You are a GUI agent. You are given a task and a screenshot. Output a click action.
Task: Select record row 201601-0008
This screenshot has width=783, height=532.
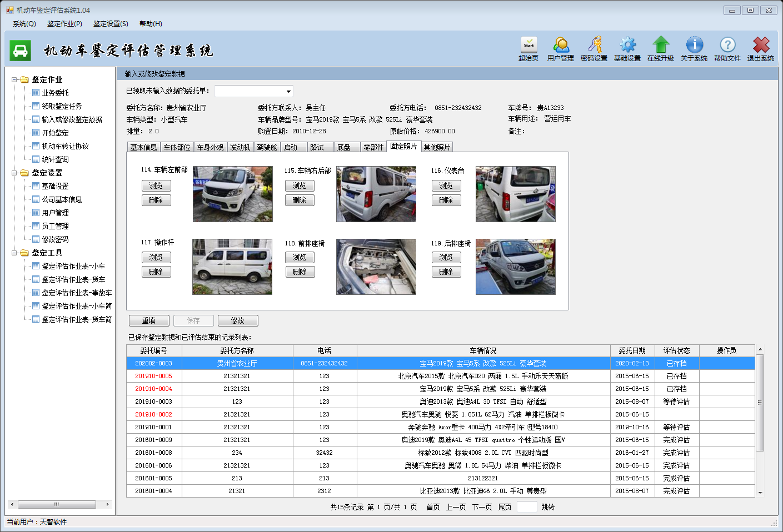click(441, 453)
